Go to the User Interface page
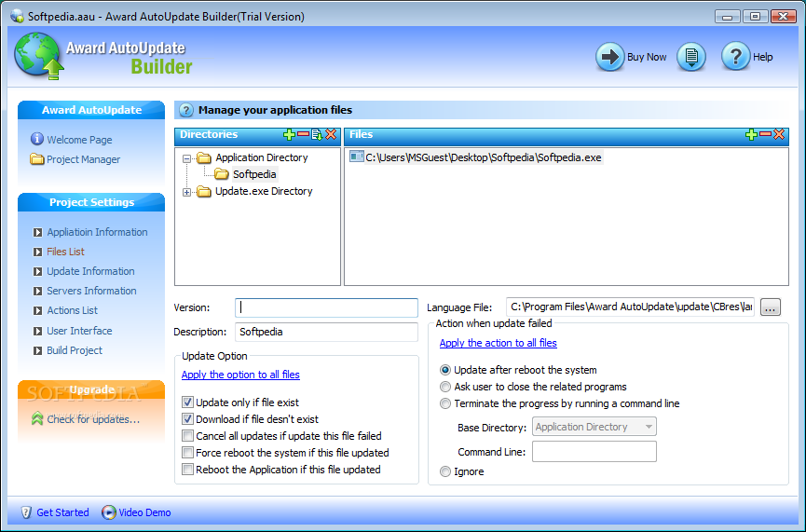806x532 pixels. pos(79,331)
